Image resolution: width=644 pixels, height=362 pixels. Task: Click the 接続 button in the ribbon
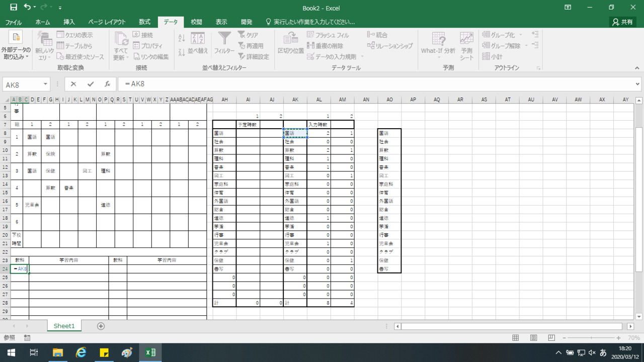tap(143, 35)
